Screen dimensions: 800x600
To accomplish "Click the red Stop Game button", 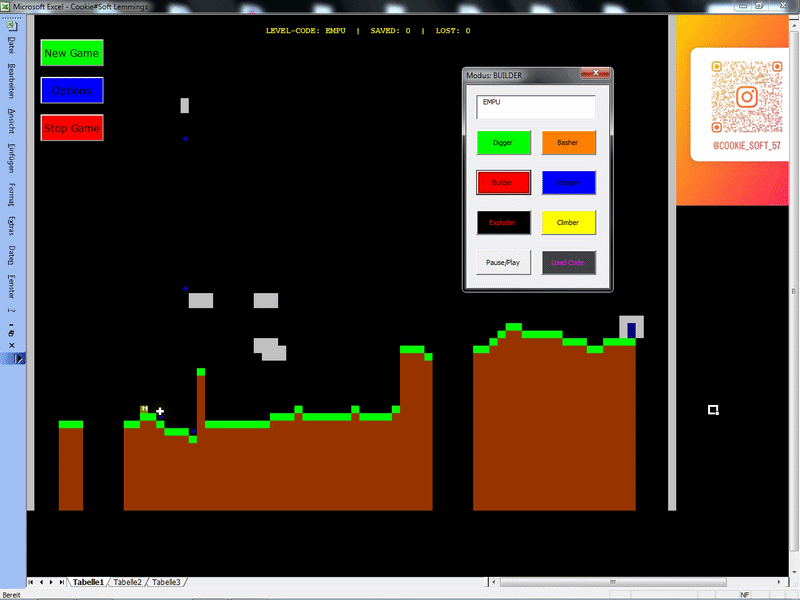I will [x=72, y=128].
